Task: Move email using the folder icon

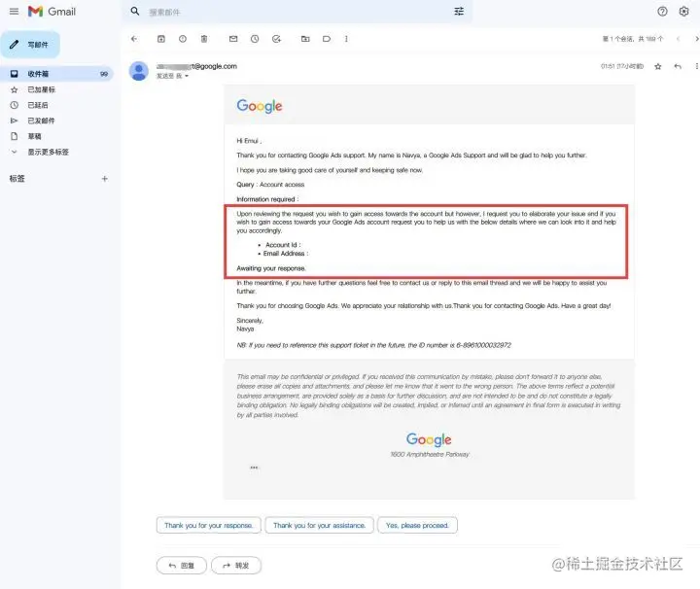Action: pos(305,39)
